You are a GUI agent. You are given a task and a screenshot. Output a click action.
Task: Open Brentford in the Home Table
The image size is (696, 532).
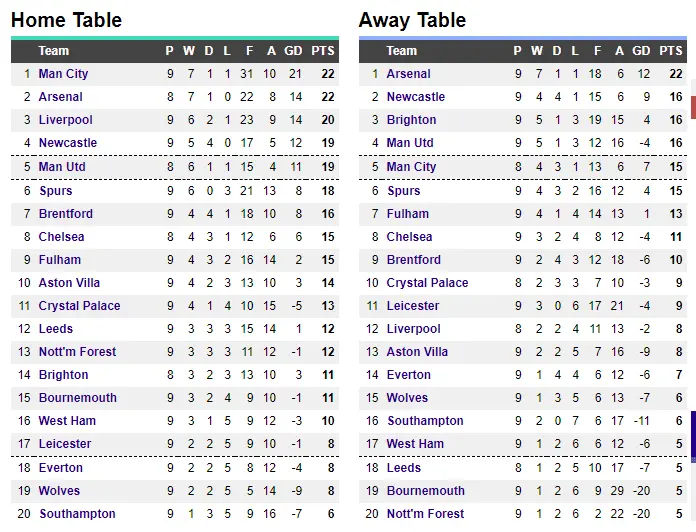coord(65,214)
